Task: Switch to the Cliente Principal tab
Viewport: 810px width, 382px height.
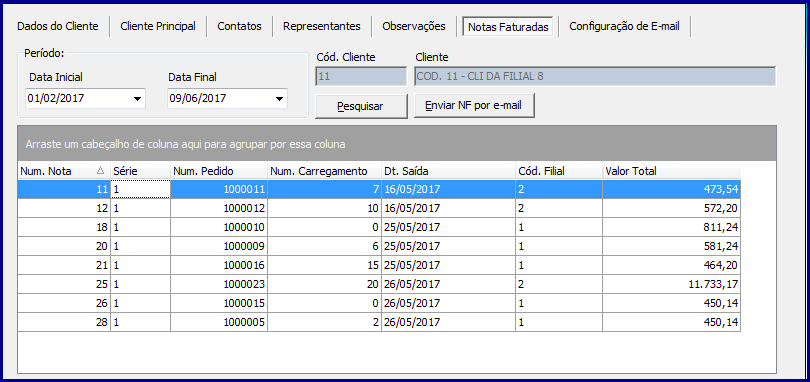Action: (x=158, y=26)
